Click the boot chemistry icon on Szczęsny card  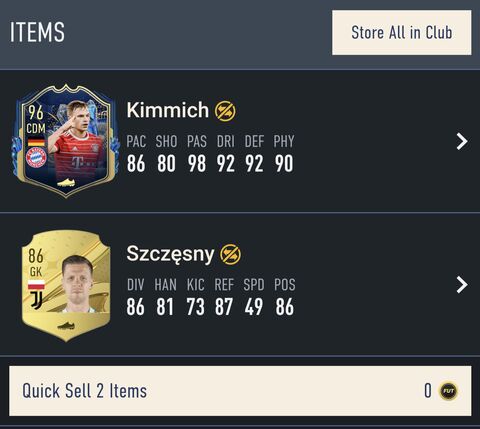[x=66, y=325]
